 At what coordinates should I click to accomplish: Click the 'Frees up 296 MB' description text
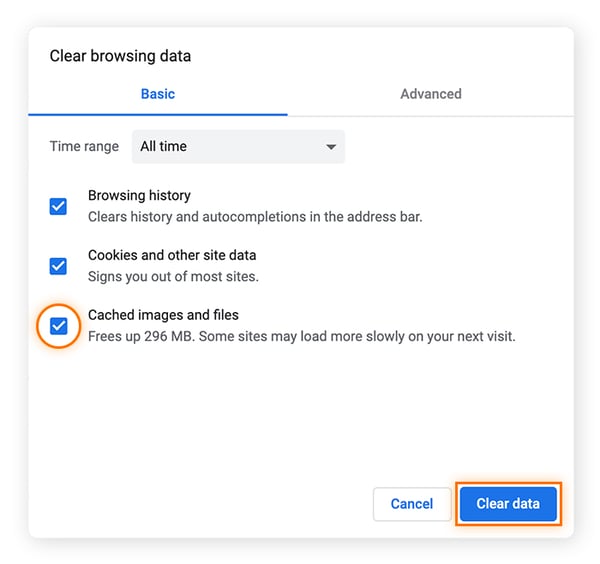point(301,336)
